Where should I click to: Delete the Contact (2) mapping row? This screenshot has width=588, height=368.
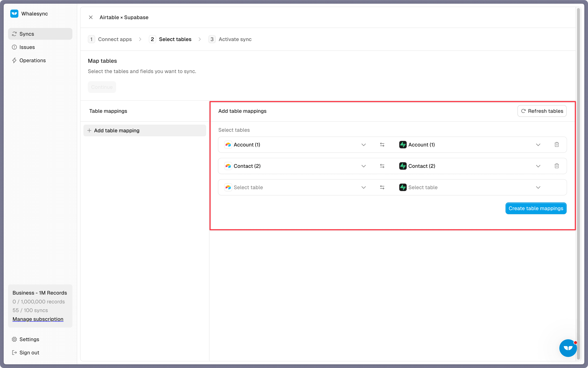click(x=557, y=166)
